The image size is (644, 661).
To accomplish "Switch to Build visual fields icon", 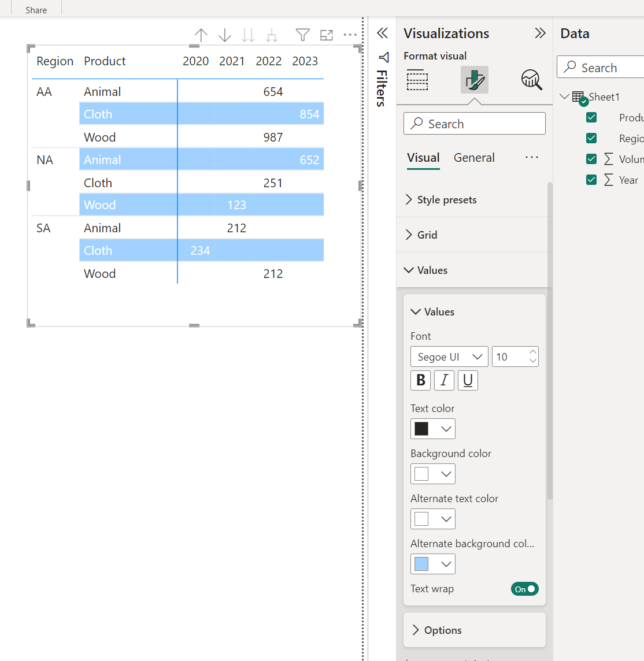I will (417, 80).
